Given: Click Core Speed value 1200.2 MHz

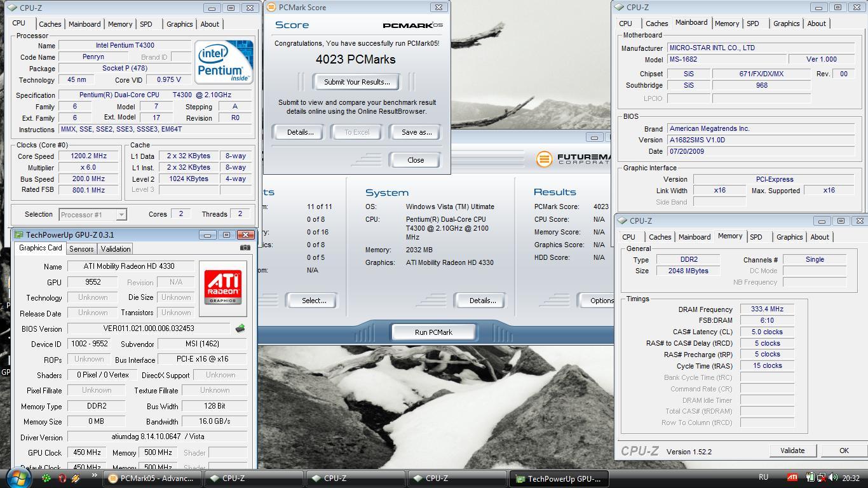Looking at the screenshot, I should [89, 156].
